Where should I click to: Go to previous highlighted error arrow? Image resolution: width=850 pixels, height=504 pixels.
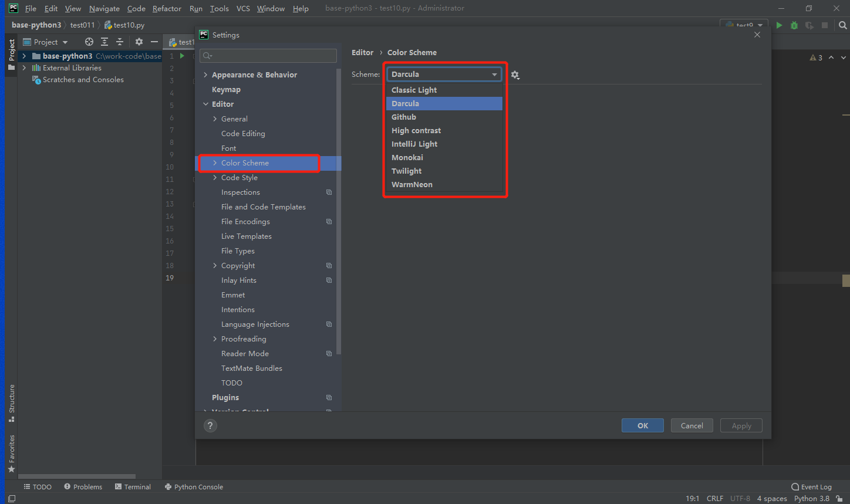[x=831, y=57]
